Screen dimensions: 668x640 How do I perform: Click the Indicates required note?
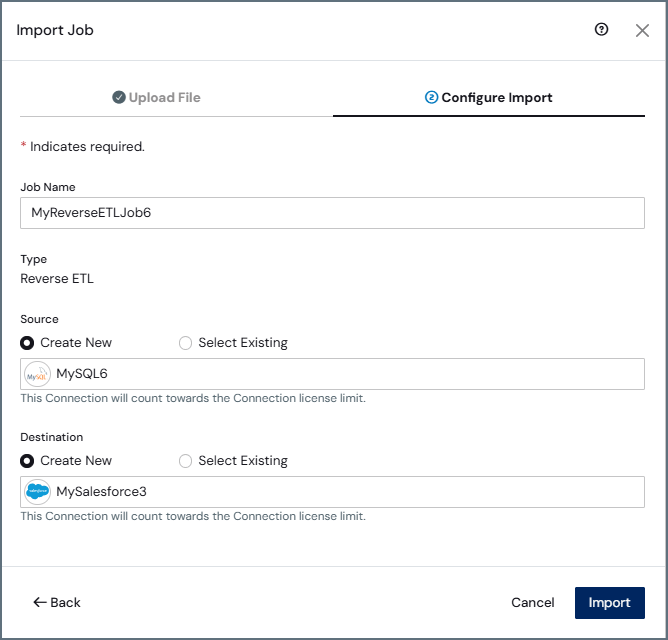(83, 147)
